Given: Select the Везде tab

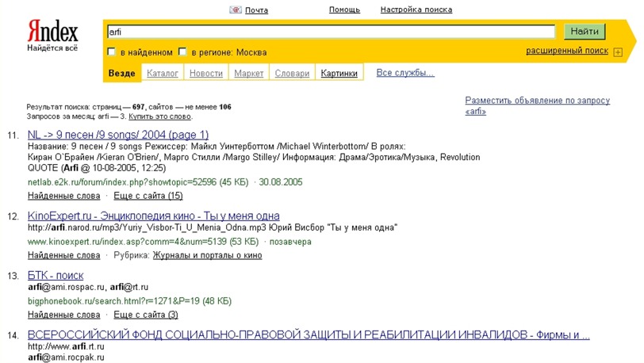Looking at the screenshot, I should click(x=121, y=73).
